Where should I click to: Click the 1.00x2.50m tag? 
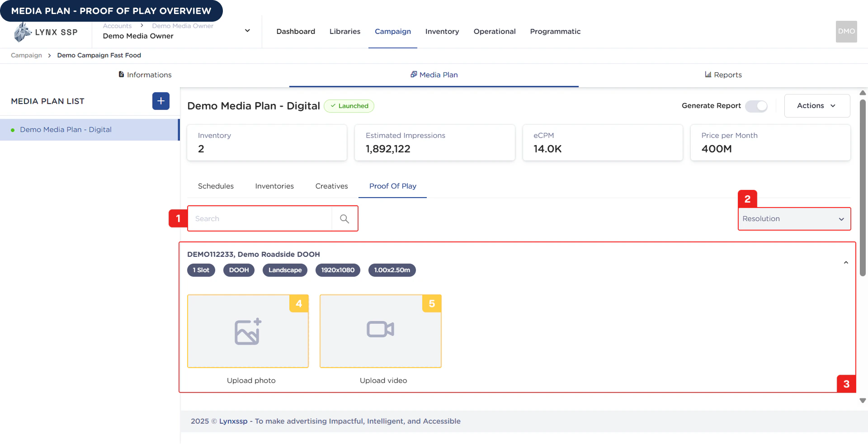[x=392, y=270]
